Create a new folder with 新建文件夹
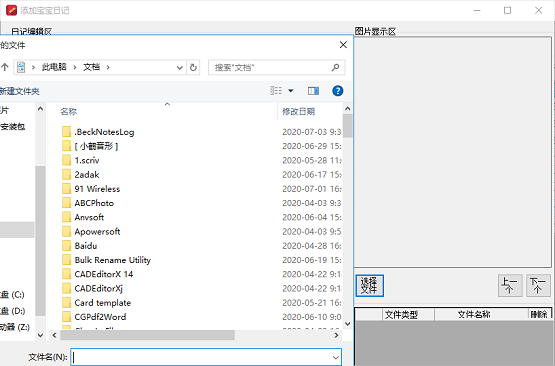This screenshot has width=555, height=366. (x=19, y=91)
